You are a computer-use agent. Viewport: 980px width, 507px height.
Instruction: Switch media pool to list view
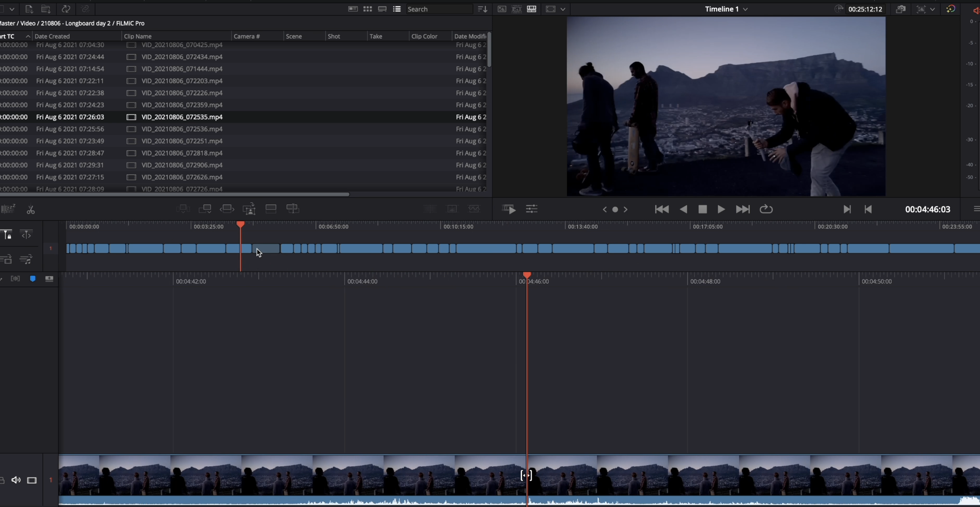point(397,9)
